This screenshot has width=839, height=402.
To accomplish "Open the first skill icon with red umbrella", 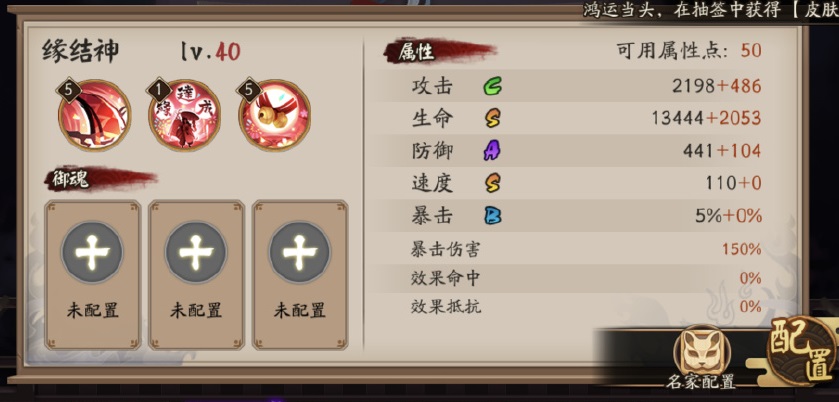I will [x=94, y=114].
